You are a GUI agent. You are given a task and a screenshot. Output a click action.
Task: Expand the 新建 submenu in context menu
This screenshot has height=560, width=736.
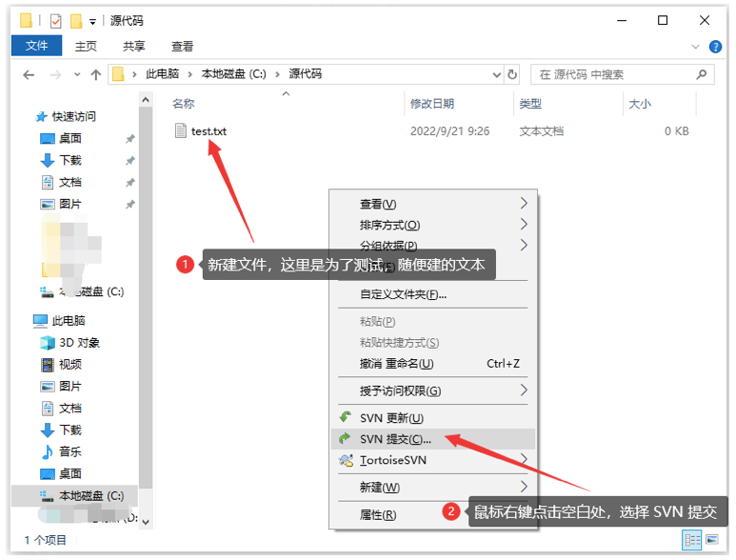tap(523, 488)
